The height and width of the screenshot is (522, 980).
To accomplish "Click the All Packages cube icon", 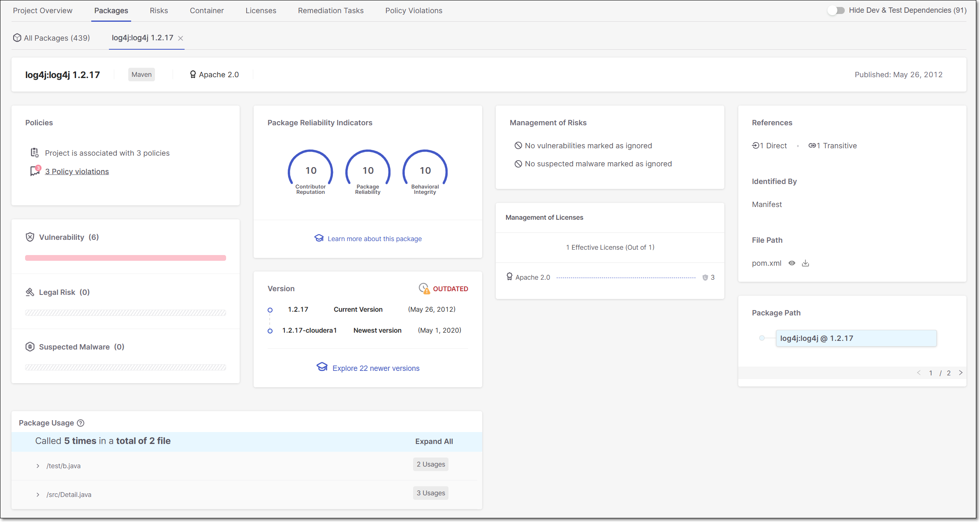I will pyautogui.click(x=17, y=38).
